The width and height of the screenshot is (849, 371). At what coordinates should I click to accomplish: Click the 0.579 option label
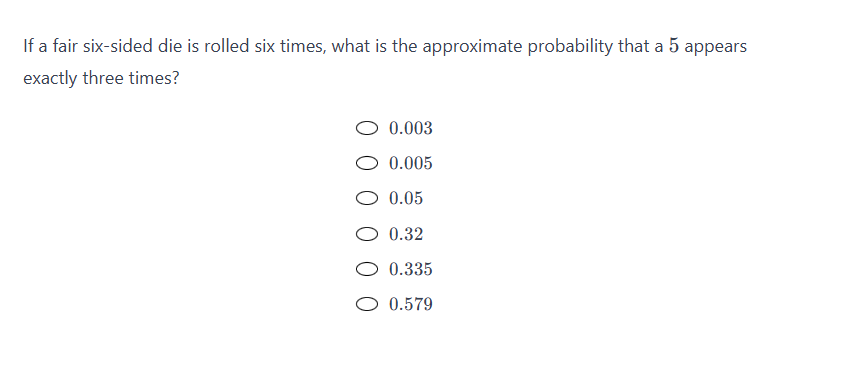point(411,304)
